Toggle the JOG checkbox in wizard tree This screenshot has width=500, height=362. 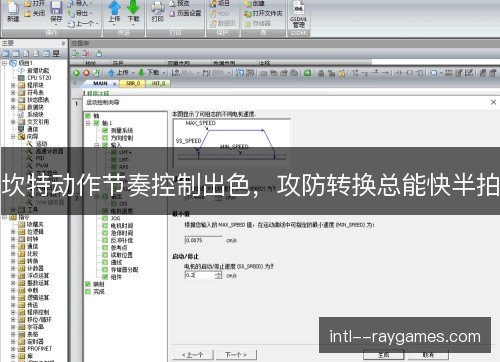tap(105, 218)
